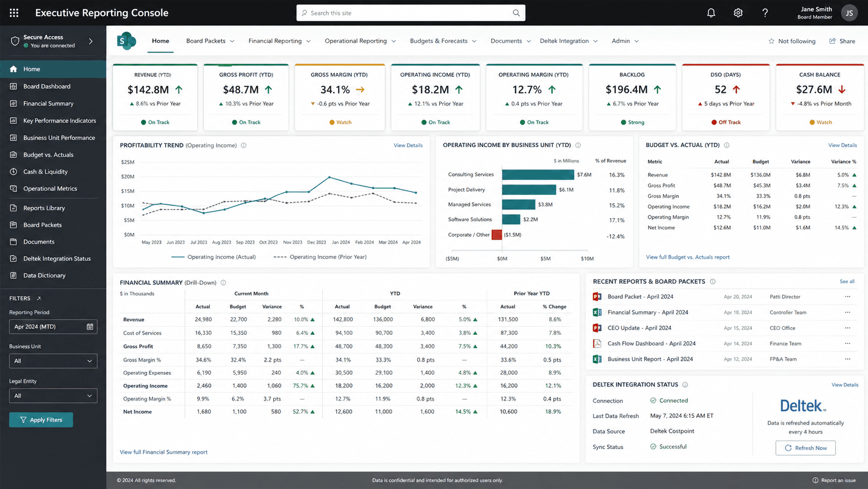868x489 pixels.
Task: Open Data Dictionary in sidebar
Action: click(53, 275)
